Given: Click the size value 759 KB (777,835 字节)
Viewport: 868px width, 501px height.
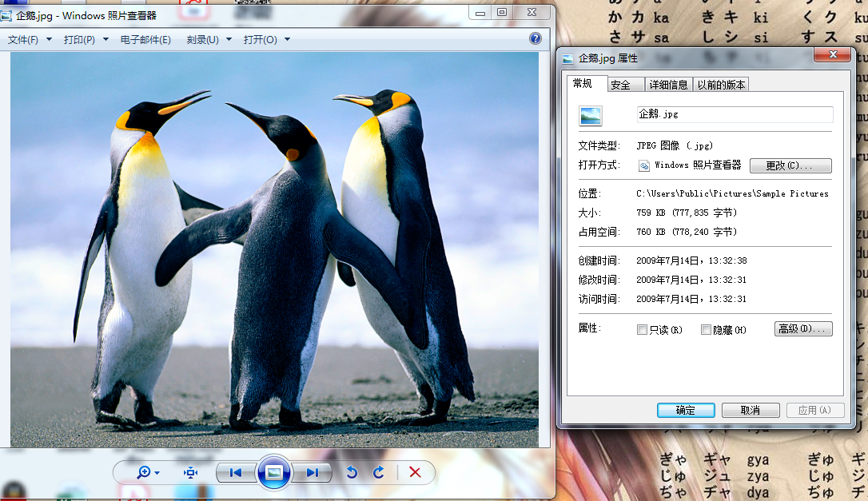Looking at the screenshot, I should click(687, 213).
